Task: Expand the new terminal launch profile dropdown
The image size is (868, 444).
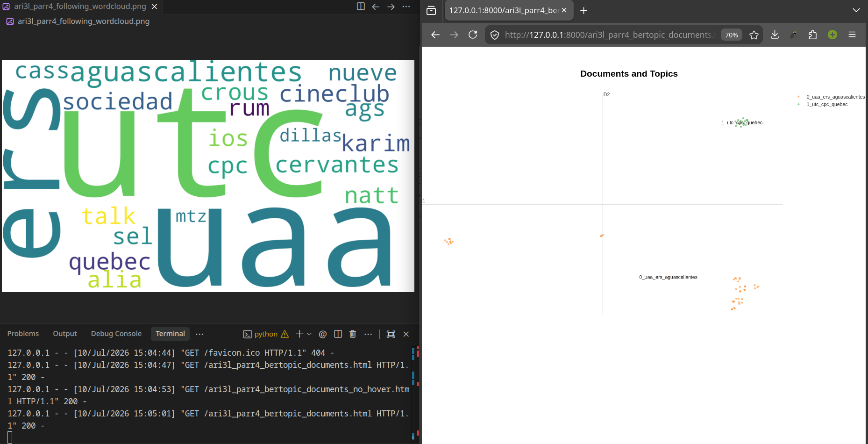Action: (309, 334)
